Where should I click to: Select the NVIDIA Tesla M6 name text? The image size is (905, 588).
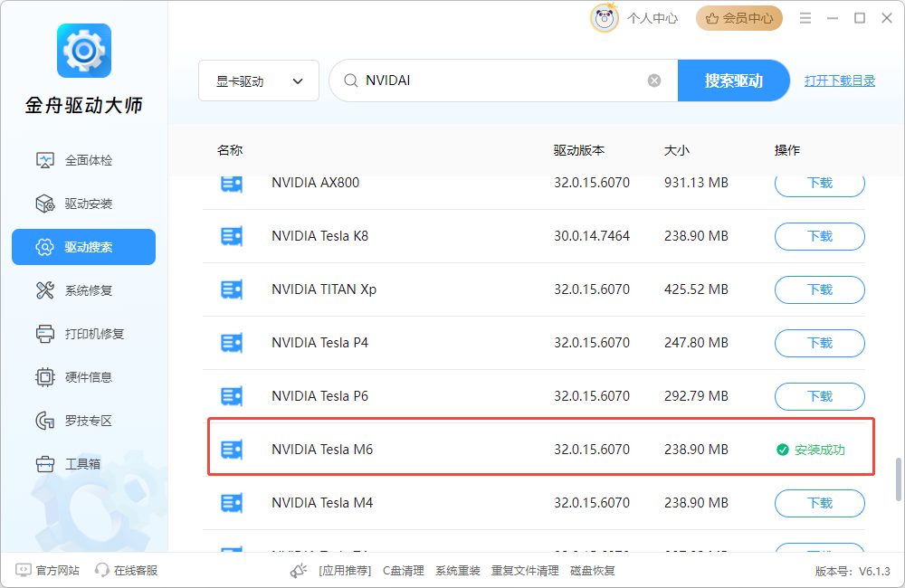[322, 450]
